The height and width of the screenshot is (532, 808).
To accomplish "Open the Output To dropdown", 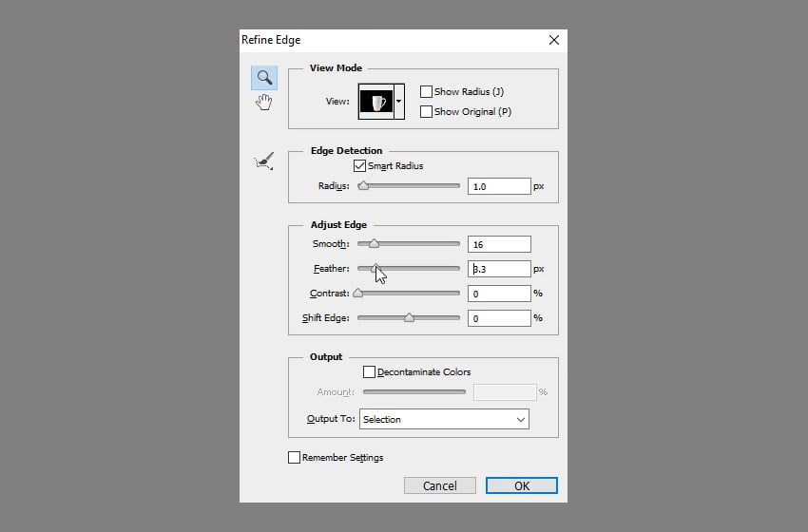I will [x=444, y=419].
